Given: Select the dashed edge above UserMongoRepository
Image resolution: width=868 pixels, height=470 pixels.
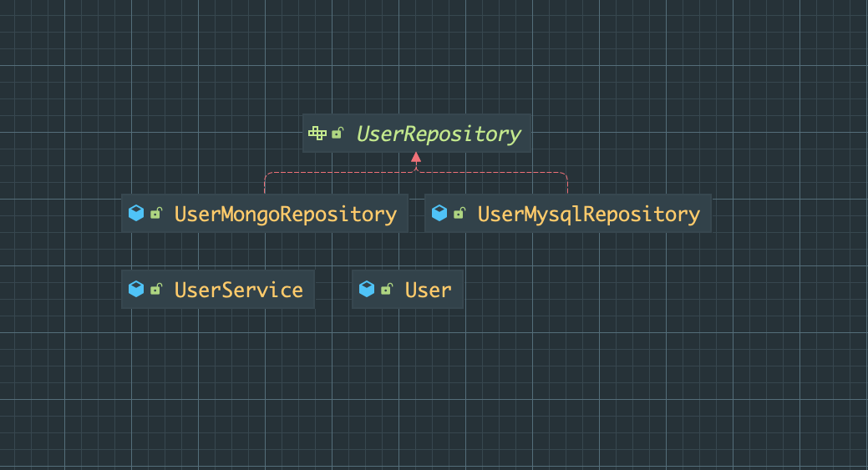Looking at the screenshot, I should coord(334,173).
